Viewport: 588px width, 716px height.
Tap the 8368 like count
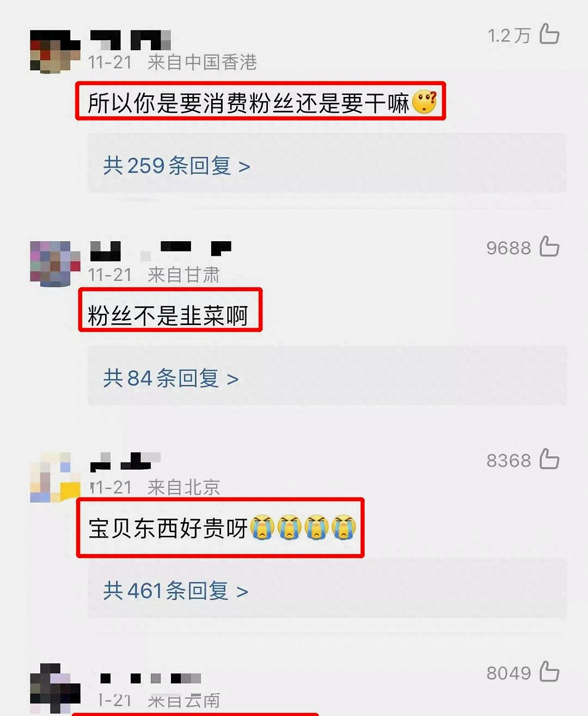509,461
